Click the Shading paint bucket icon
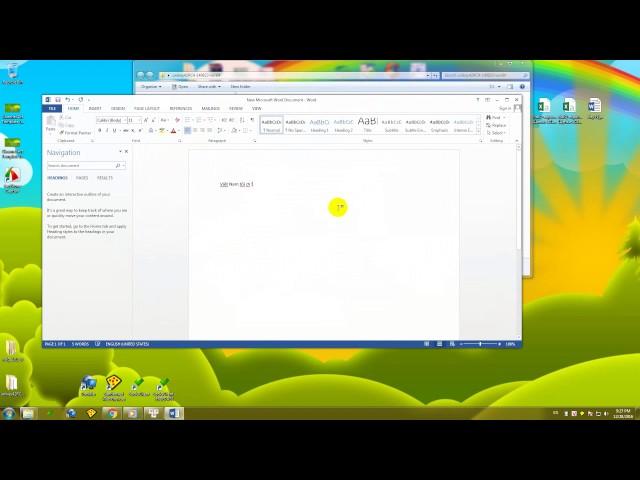The height and width of the screenshot is (480, 640). point(234,131)
